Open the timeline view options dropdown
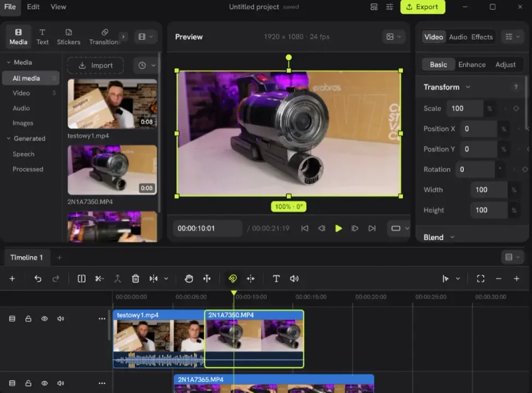The image size is (532, 393). pyautogui.click(x=512, y=258)
